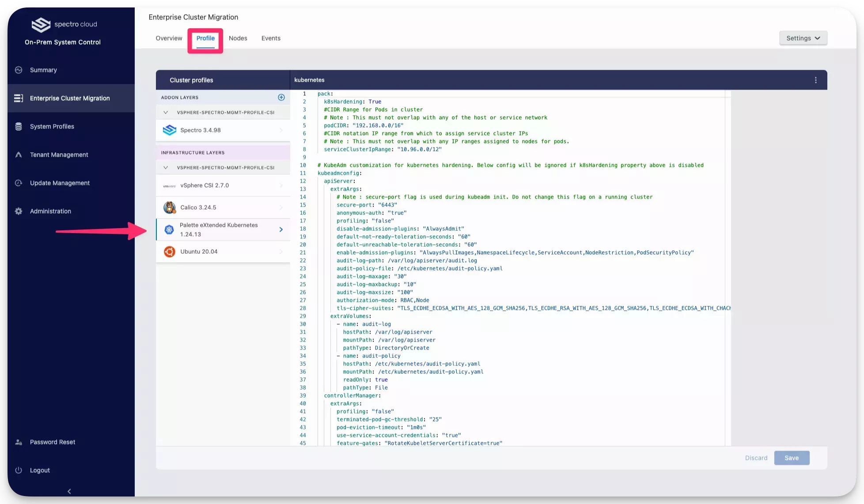Image resolution: width=864 pixels, height=504 pixels.
Task: Click the Logout power icon
Action: (18, 470)
